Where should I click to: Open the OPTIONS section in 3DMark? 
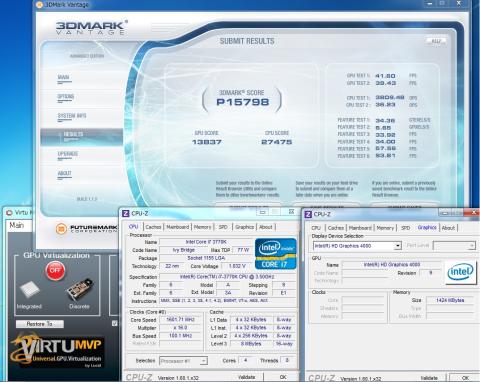(66, 97)
